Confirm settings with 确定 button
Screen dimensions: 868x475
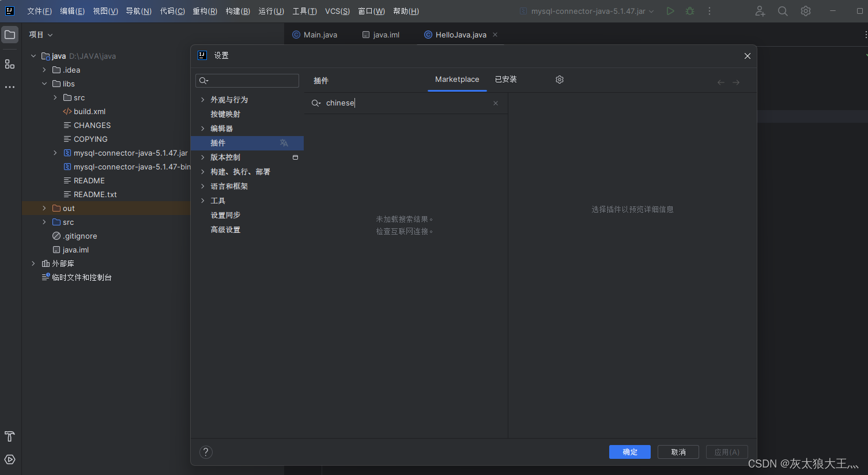[629, 452]
